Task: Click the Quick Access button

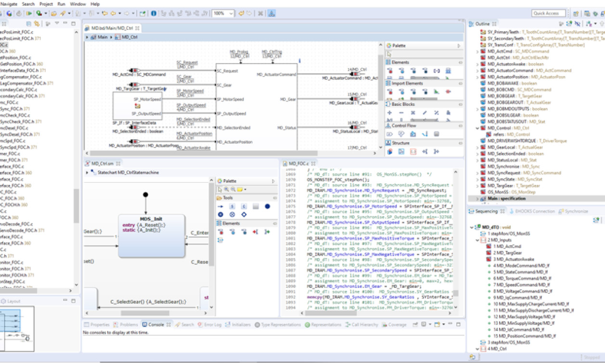Action: coord(548,13)
